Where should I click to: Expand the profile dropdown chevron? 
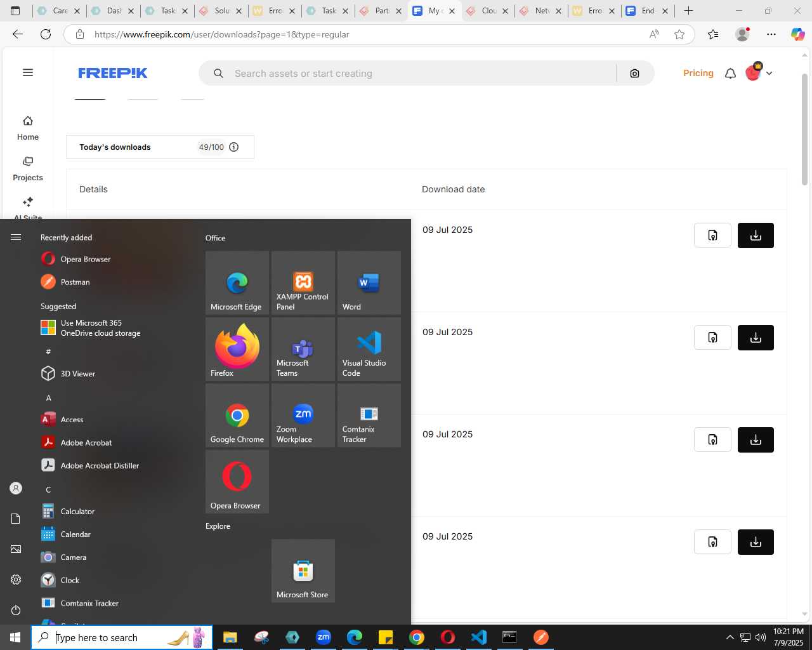769,74
